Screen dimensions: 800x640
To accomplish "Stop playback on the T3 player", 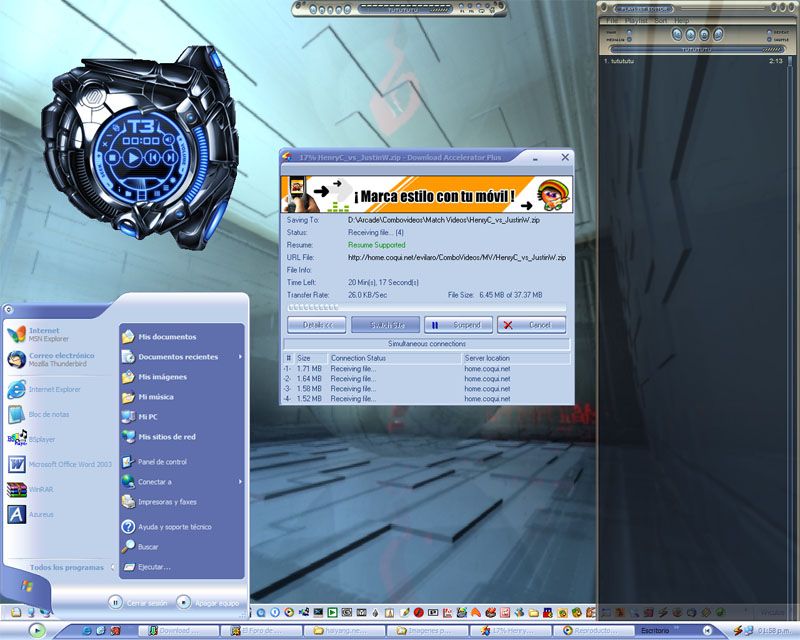I will (113, 158).
